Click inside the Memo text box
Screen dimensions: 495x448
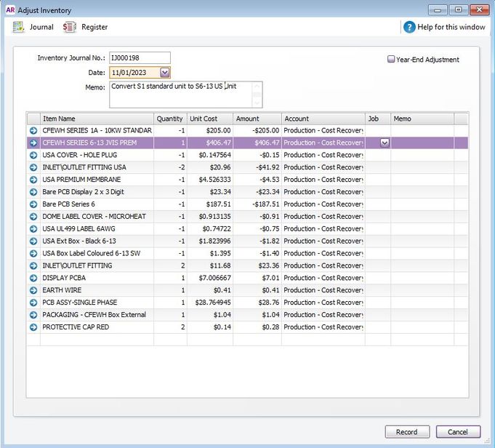pos(185,94)
